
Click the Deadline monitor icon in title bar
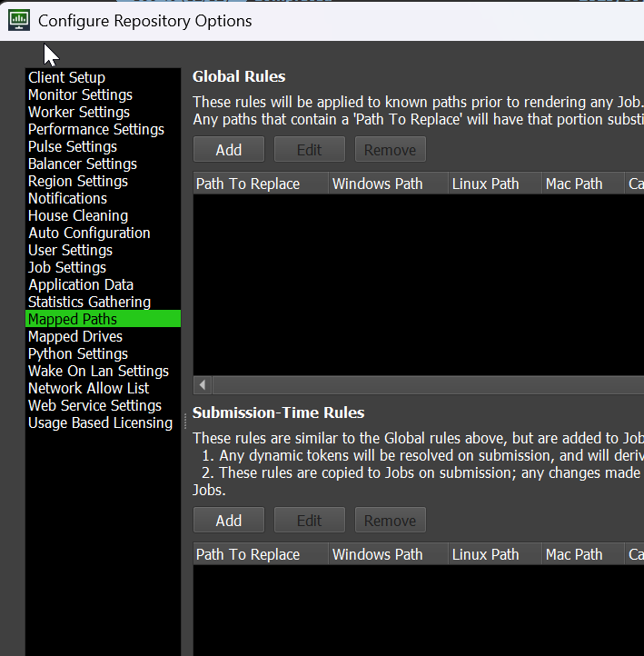18,20
